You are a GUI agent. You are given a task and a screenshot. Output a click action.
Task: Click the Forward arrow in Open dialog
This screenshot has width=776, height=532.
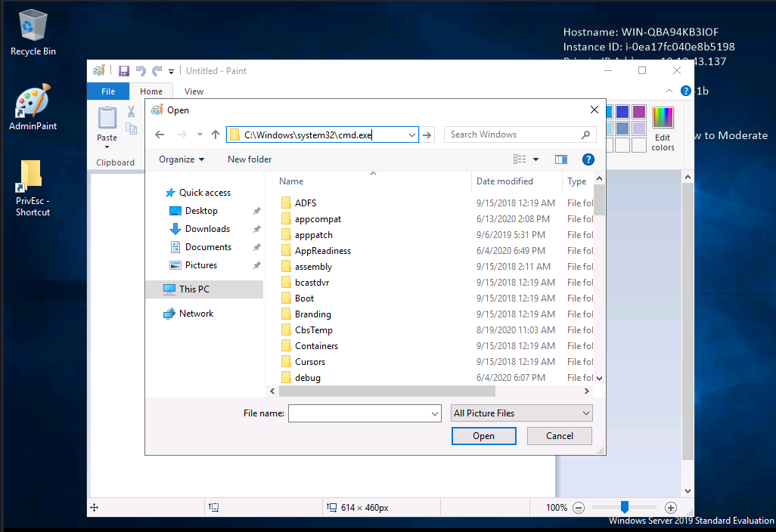pos(182,135)
